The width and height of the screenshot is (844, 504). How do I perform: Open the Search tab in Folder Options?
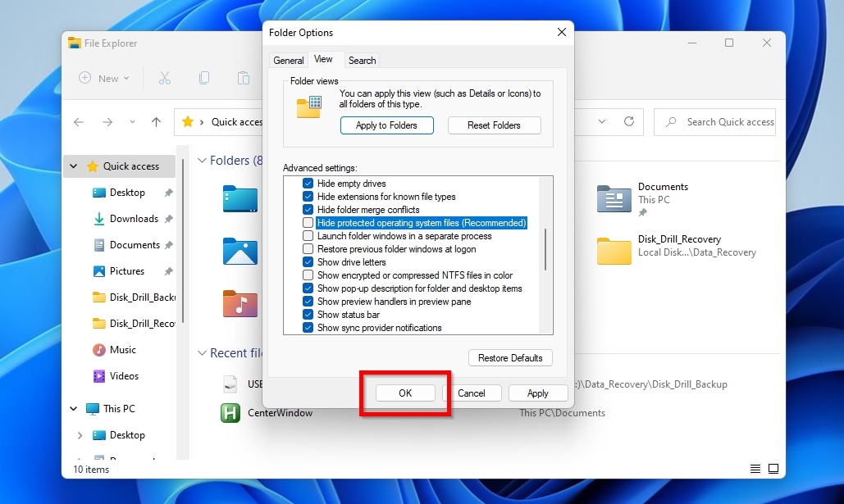tap(362, 60)
